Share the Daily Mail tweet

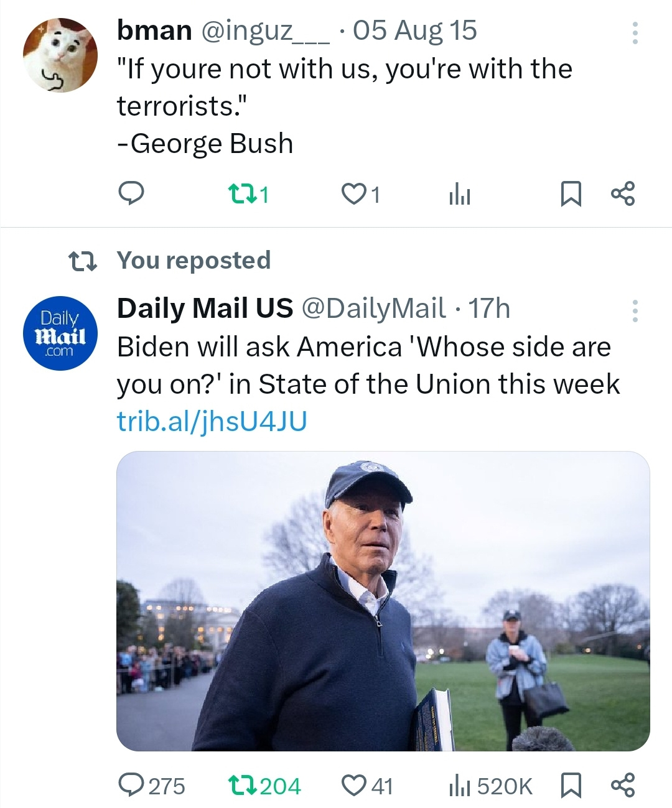click(x=624, y=786)
